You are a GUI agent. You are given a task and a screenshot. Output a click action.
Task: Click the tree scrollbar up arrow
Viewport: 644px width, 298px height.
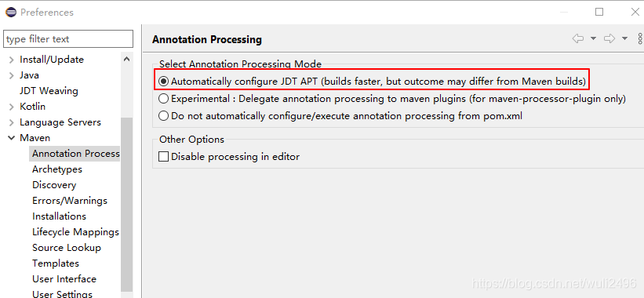click(126, 59)
